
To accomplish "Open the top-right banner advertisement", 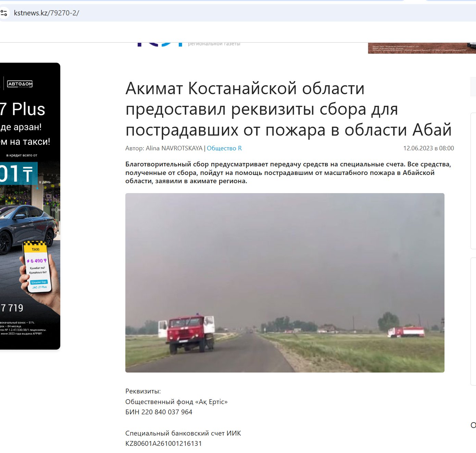I will pos(421,48).
